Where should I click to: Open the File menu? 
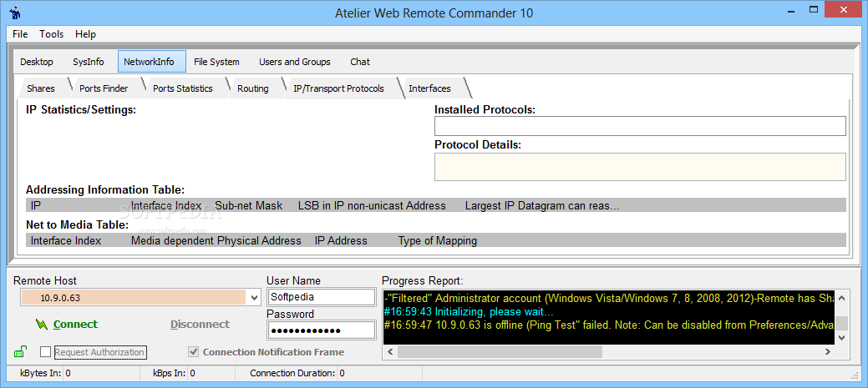tap(20, 34)
